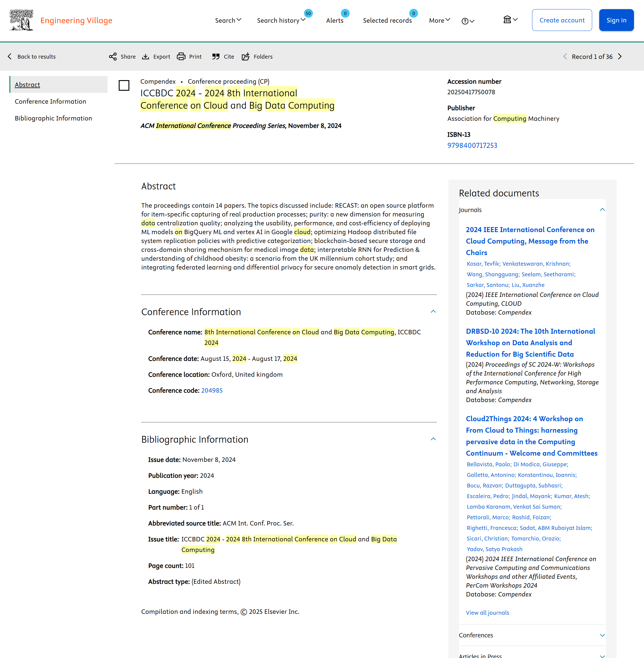The image size is (644, 658).
Task: Click the Create account button
Action: click(562, 20)
